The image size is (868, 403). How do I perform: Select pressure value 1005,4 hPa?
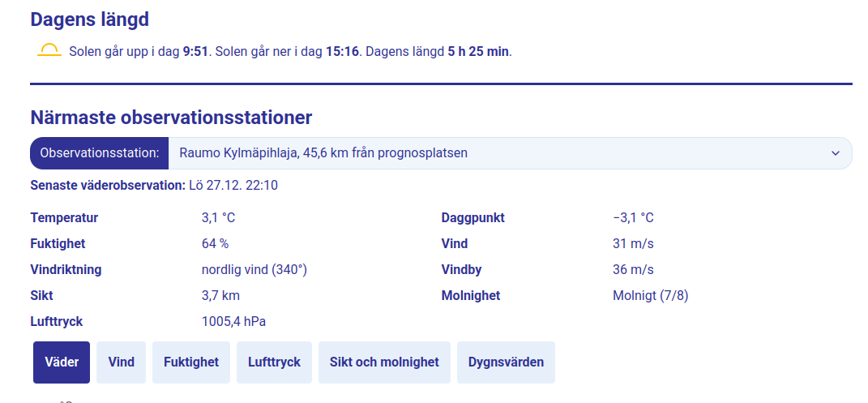coord(233,322)
